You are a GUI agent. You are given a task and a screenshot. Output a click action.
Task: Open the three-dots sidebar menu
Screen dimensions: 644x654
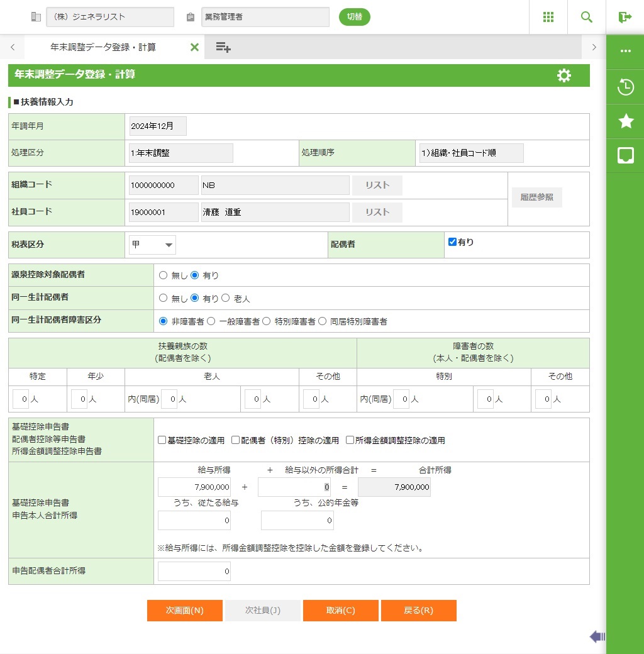point(625,52)
